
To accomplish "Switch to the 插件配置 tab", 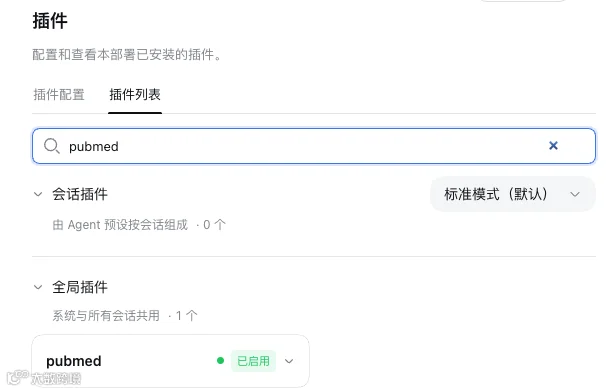I will tap(59, 95).
